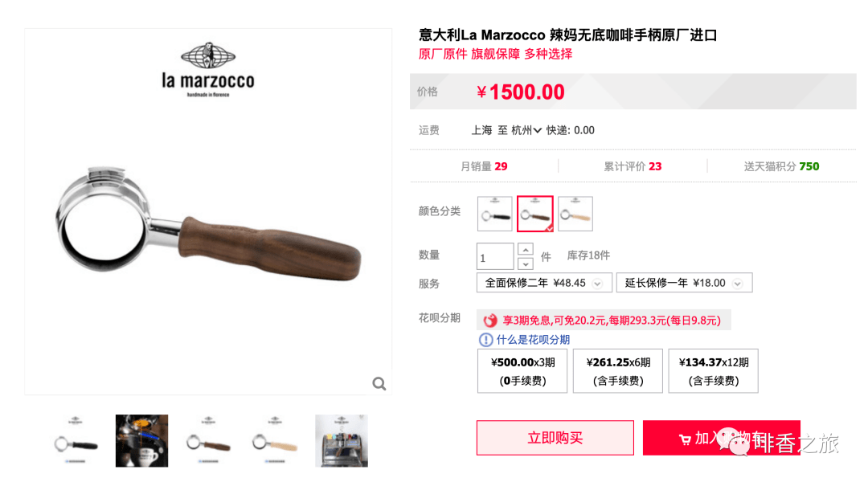
Task: Click the magnifier zoom icon on product image
Action: tap(379, 383)
